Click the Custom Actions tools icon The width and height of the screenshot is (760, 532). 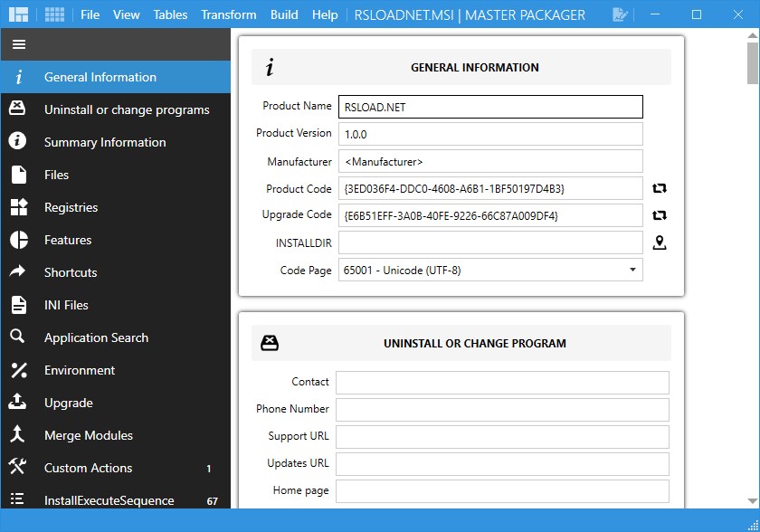click(17, 466)
